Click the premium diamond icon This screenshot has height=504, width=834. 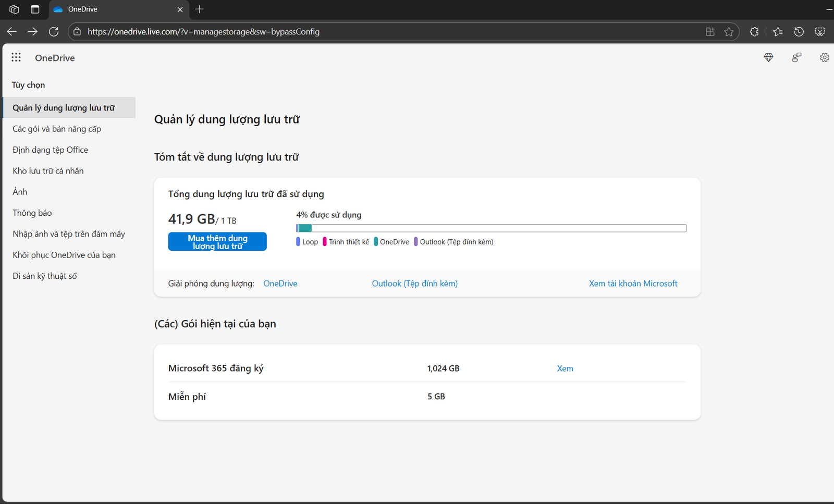[768, 57]
